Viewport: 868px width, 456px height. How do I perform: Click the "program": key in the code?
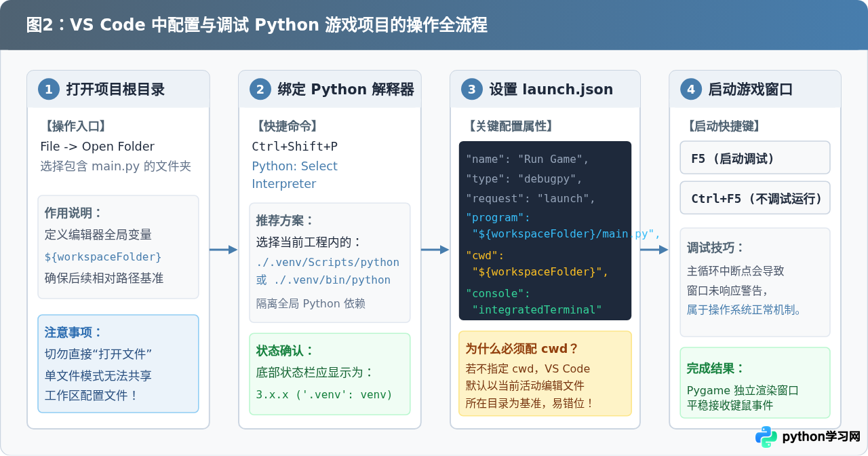point(498,218)
